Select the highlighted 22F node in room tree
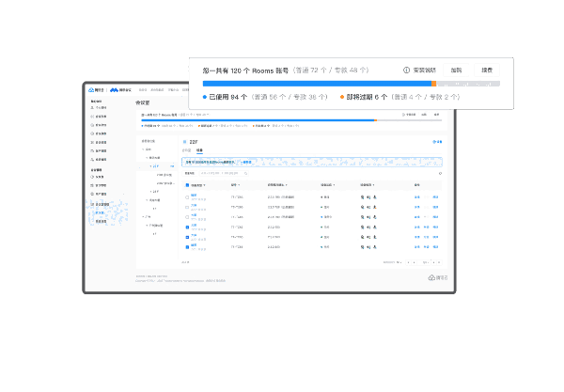 tap(157, 166)
